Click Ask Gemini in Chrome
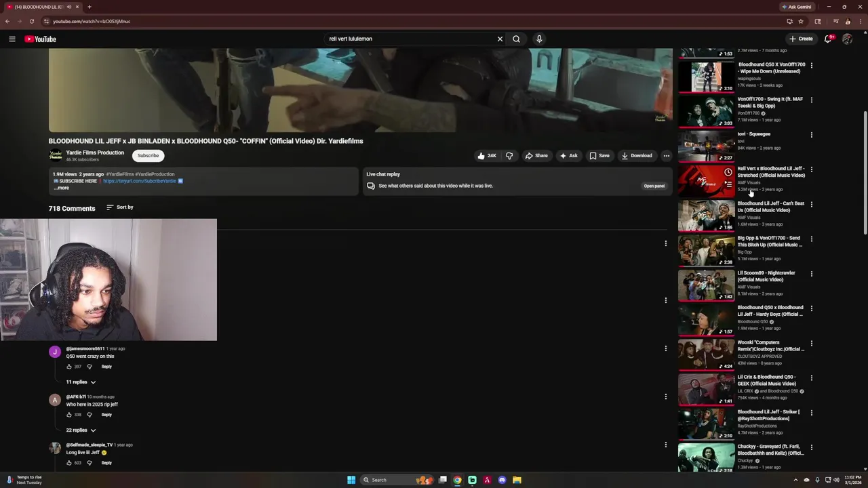868x488 pixels. click(797, 7)
